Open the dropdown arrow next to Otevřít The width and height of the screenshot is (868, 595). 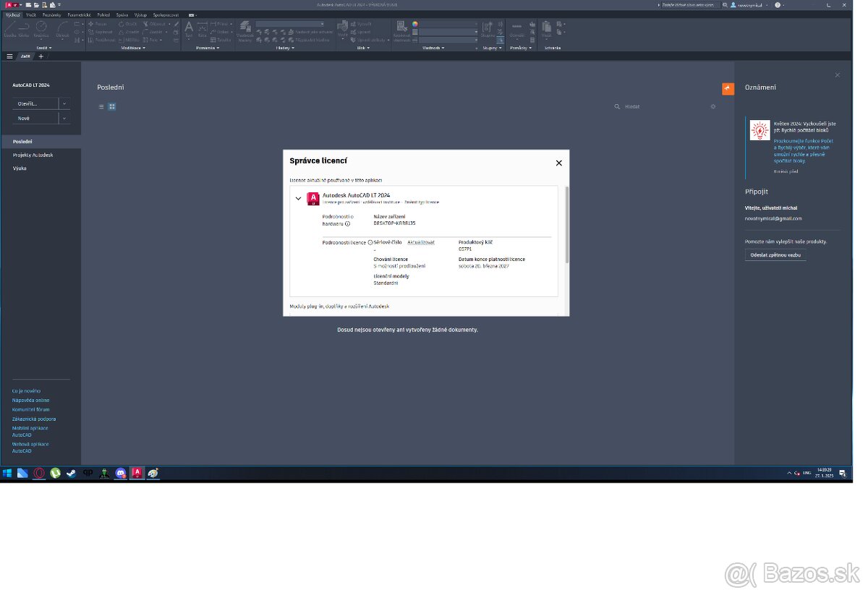pos(64,103)
